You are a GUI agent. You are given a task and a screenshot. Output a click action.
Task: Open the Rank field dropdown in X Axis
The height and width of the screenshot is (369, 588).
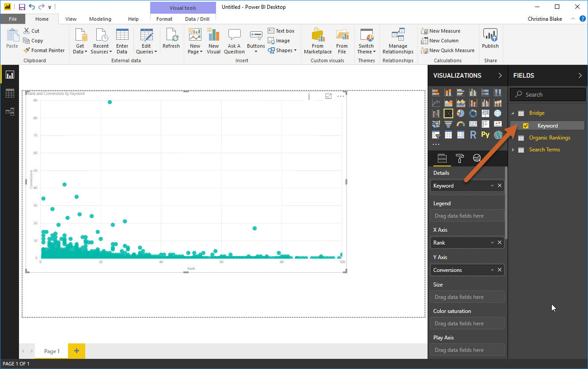pos(492,242)
